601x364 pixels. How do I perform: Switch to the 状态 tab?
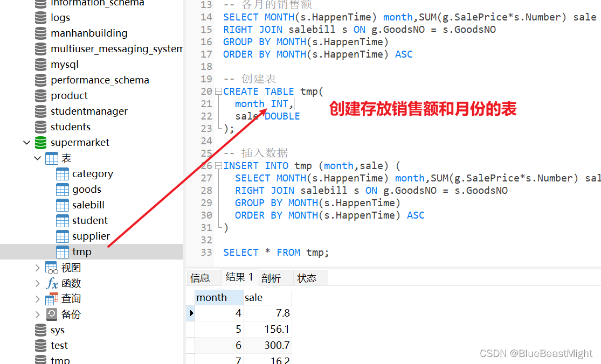coord(310,278)
